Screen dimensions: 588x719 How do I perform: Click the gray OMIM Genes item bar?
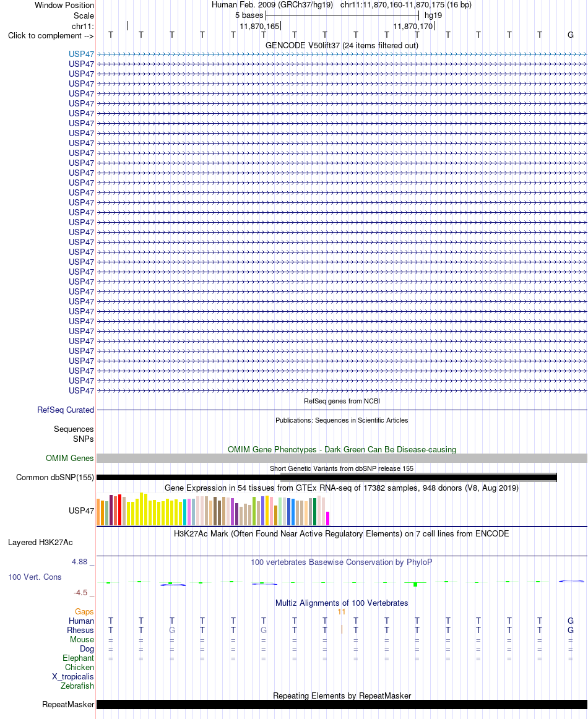342,458
